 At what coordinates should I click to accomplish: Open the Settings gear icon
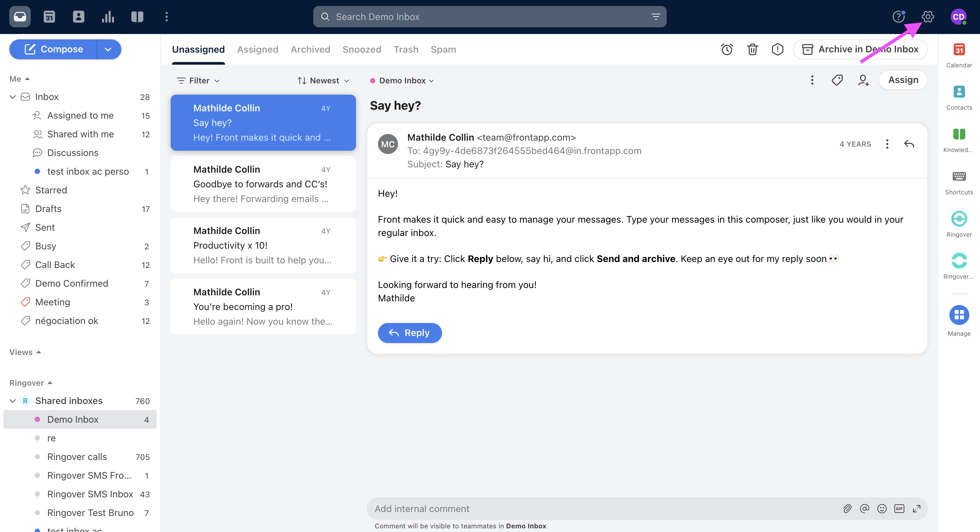pos(928,17)
